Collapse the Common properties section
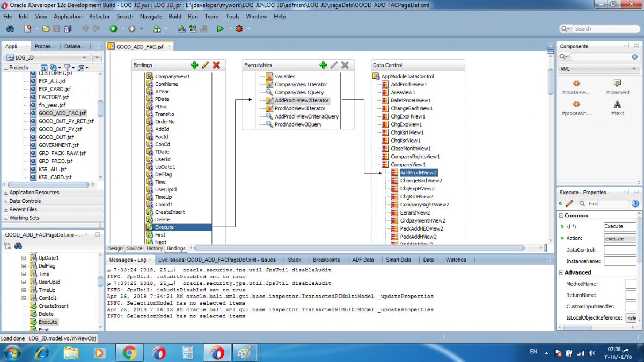Viewport: 644px width, 362px height. (561, 215)
